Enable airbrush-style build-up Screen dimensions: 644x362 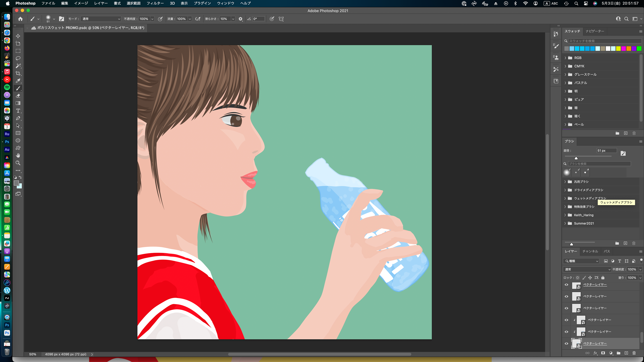point(198,19)
